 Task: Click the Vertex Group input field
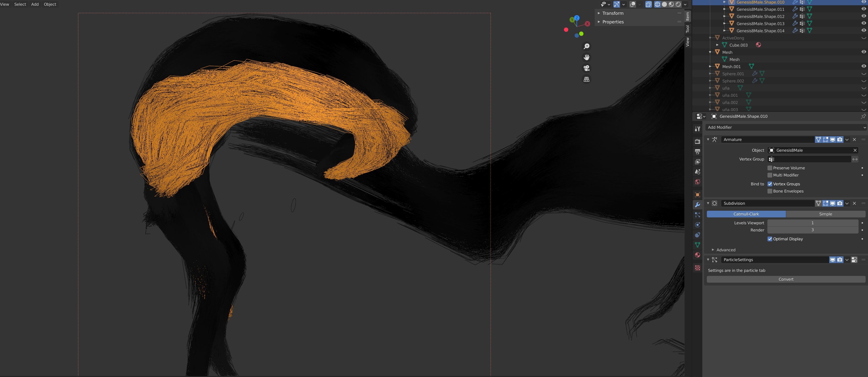coord(809,159)
